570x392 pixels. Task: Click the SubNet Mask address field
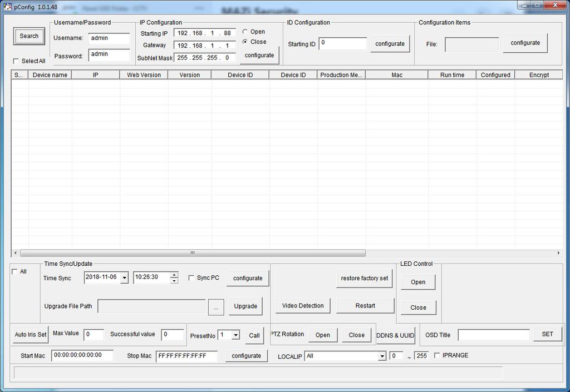[x=205, y=58]
